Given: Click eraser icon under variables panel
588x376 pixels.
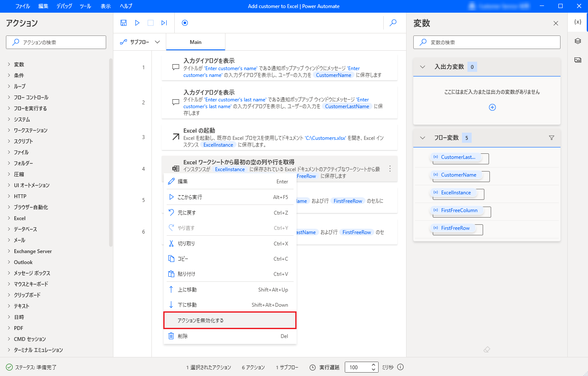Looking at the screenshot, I should click(x=487, y=350).
